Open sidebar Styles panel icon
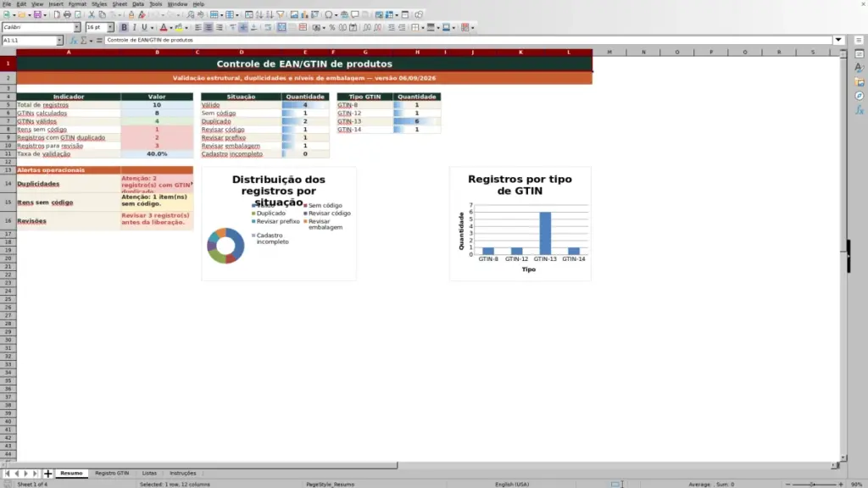Image resolution: width=868 pixels, height=488 pixels. 860,68
